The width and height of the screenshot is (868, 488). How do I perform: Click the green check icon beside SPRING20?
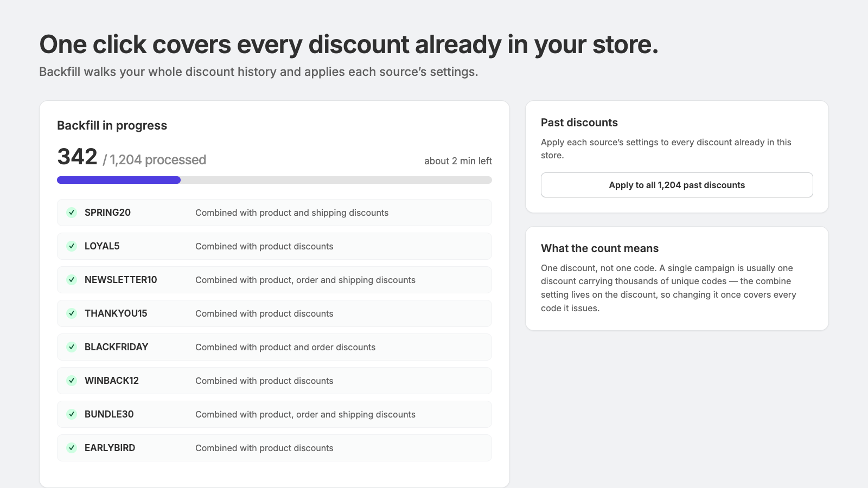pyautogui.click(x=72, y=213)
